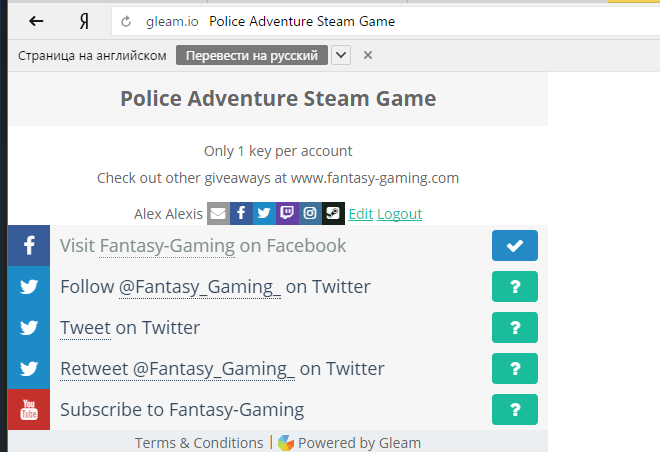This screenshot has height=452, width=660.
Task: Expand translation options dropdown arrow
Action: pyautogui.click(x=341, y=55)
